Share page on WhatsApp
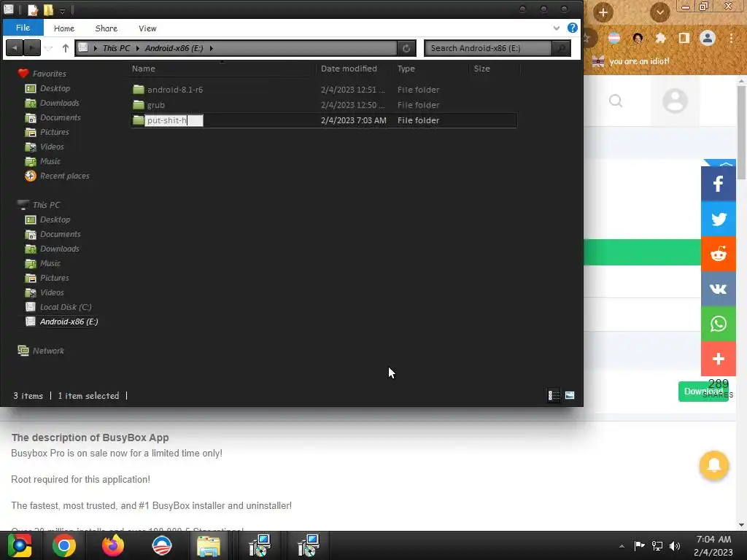Screen dimensions: 747x560 pos(718,324)
